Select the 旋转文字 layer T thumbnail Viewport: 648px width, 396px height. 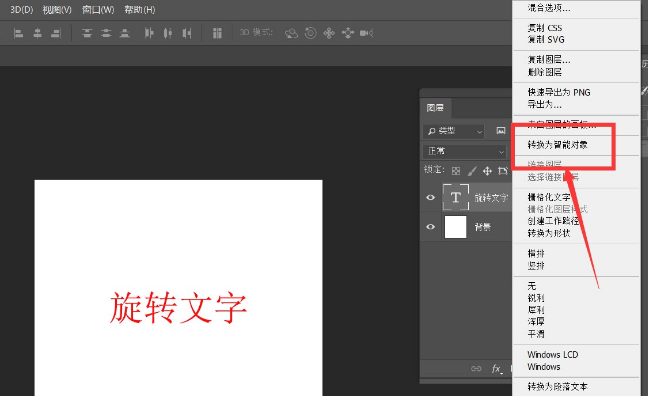455,197
